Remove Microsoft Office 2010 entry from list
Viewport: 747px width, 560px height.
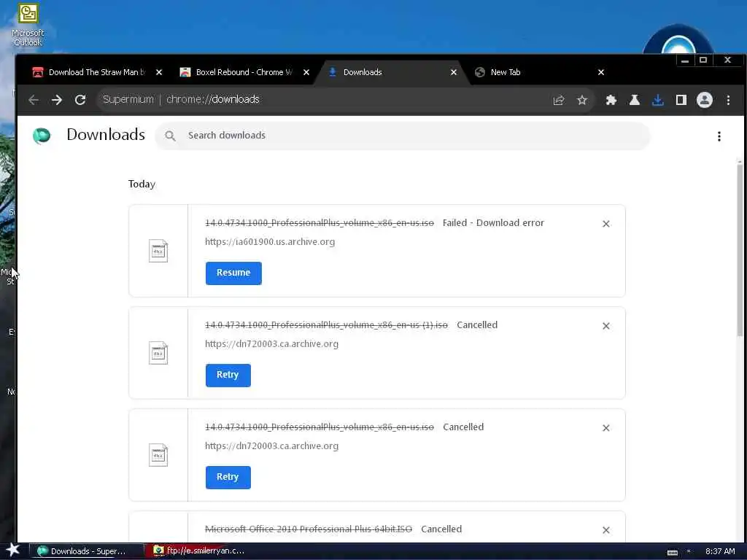point(606,530)
